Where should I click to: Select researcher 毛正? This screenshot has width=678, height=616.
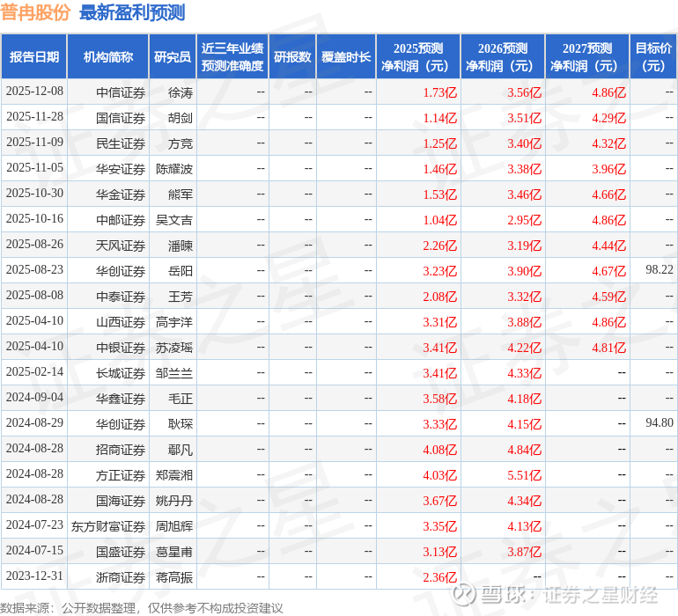[181, 399]
